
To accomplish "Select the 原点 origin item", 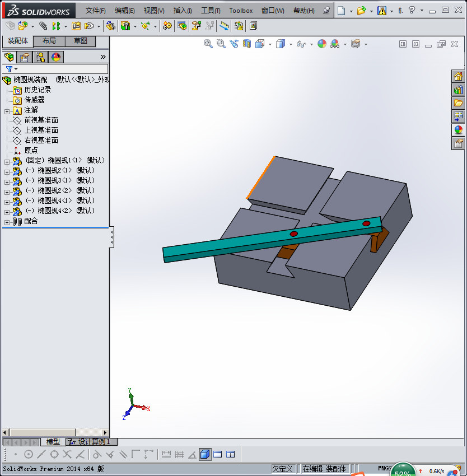I will click(31, 150).
